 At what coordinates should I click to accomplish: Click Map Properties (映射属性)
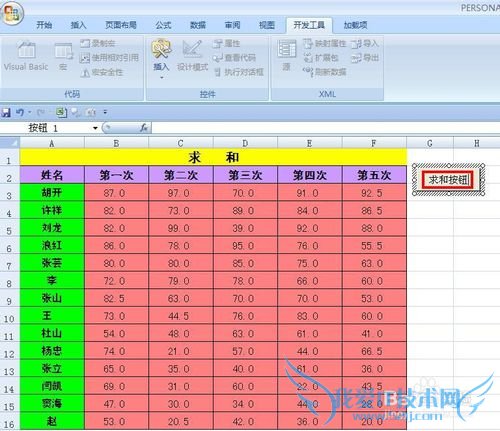click(324, 43)
